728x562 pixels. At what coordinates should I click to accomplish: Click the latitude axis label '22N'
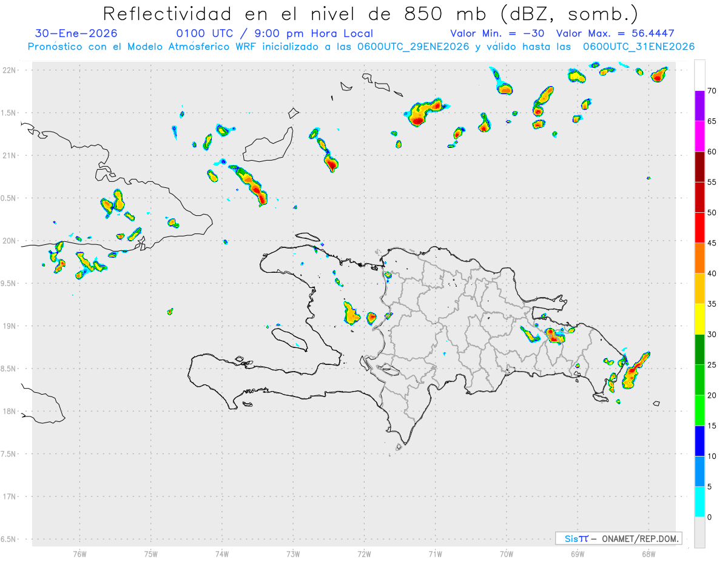coord(10,70)
